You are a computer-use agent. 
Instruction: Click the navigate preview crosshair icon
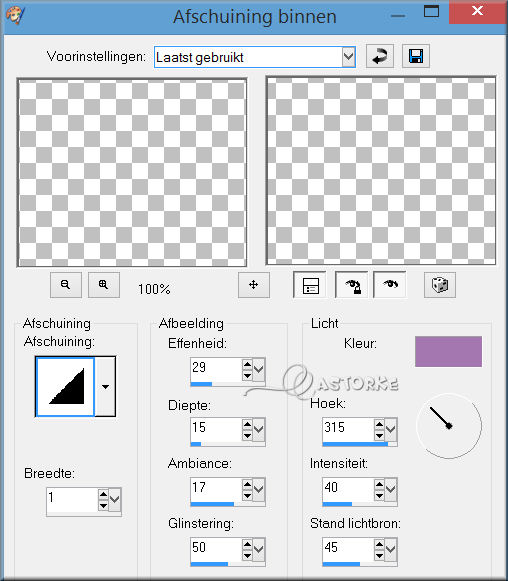[253, 285]
